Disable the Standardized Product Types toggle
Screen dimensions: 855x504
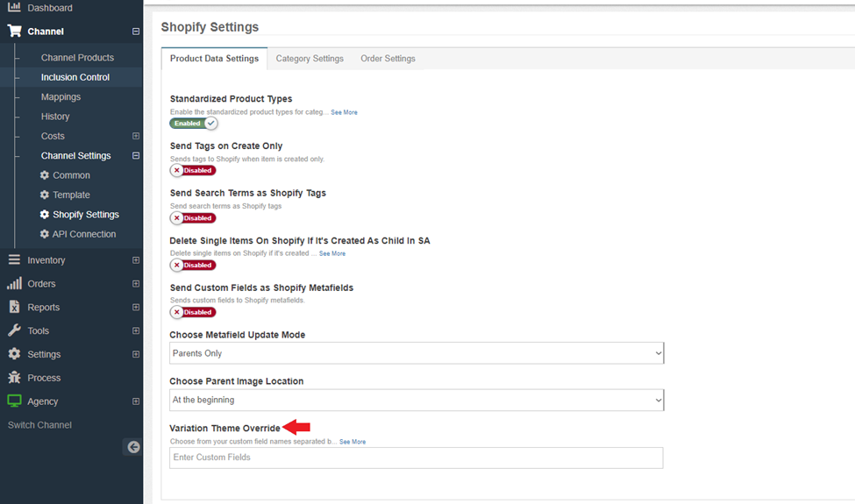pos(194,123)
